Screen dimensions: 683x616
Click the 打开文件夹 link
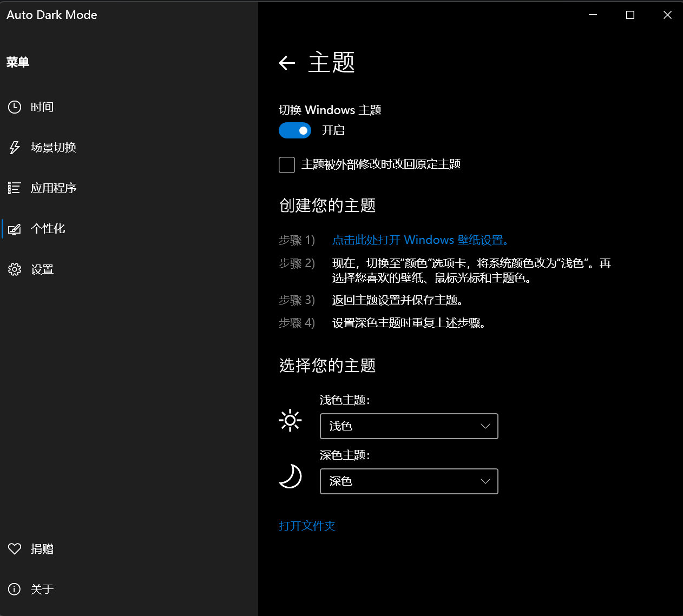point(307,526)
